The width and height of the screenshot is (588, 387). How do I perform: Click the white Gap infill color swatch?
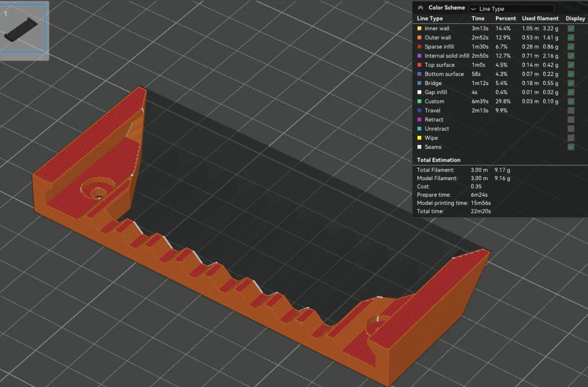click(419, 92)
